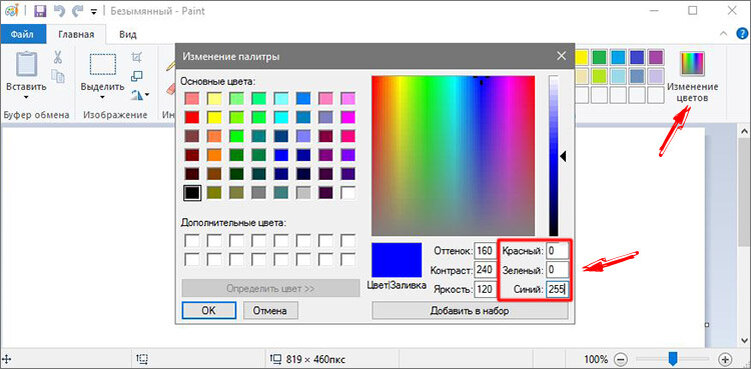Click the Redo arrow in title bar
This screenshot has width=751, height=369.
pos(76,11)
